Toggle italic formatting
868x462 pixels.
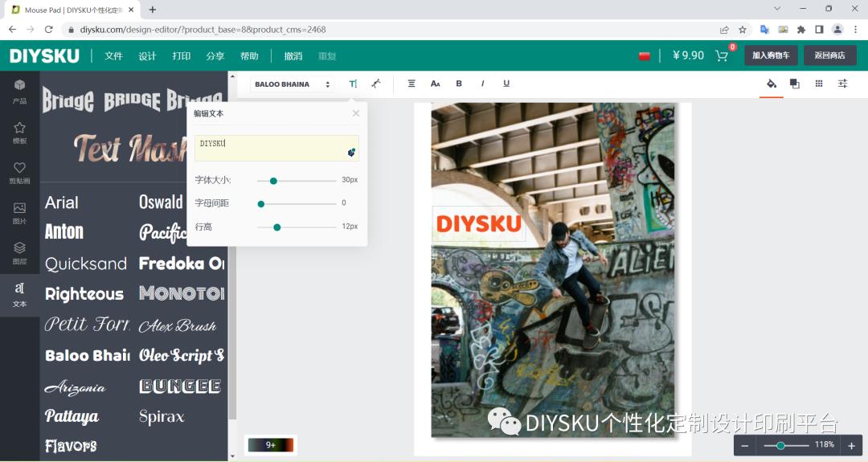(482, 84)
